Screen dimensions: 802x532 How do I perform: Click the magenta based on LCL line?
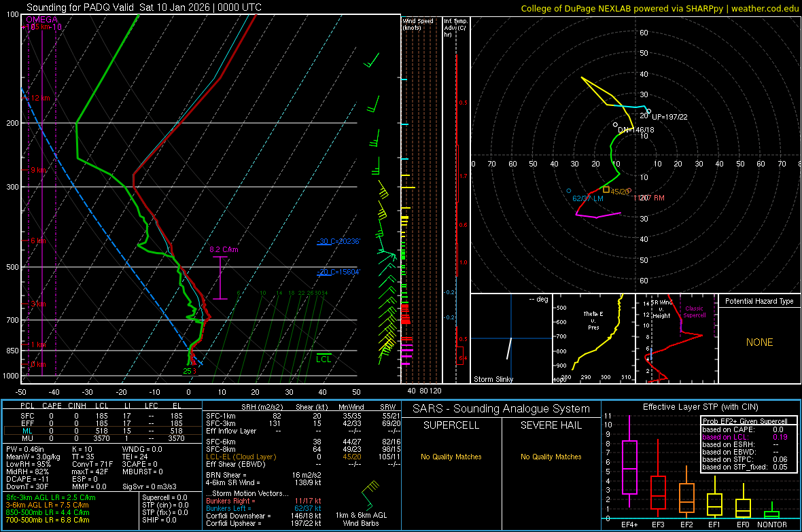click(x=745, y=437)
